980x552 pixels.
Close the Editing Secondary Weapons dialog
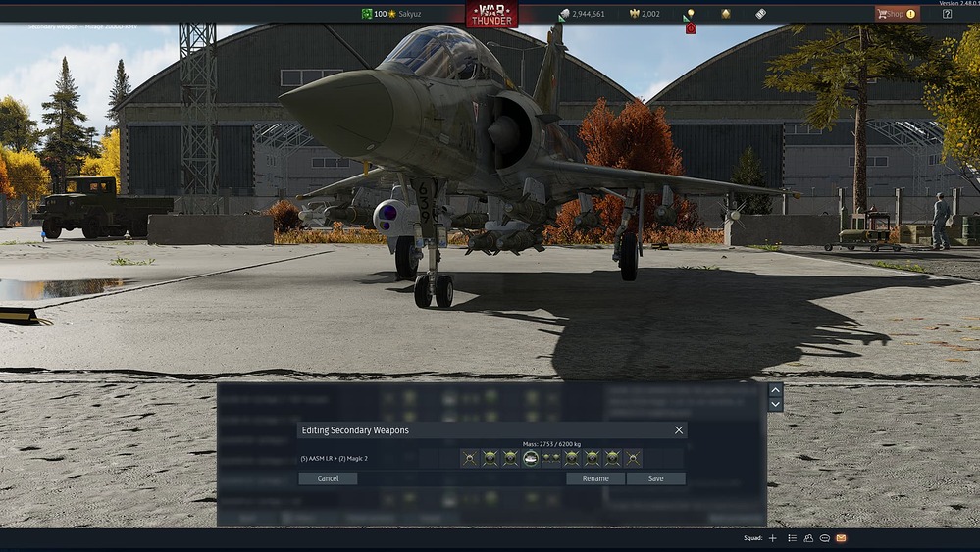point(679,430)
